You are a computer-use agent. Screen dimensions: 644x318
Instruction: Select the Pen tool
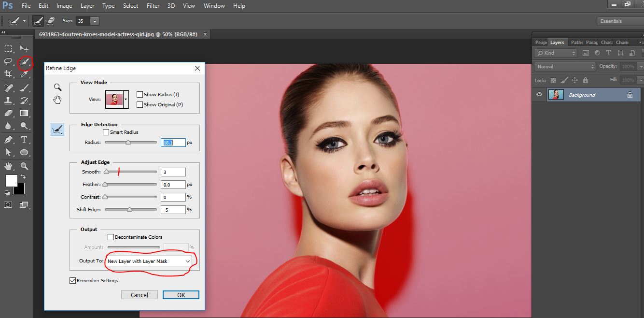pyautogui.click(x=7, y=140)
